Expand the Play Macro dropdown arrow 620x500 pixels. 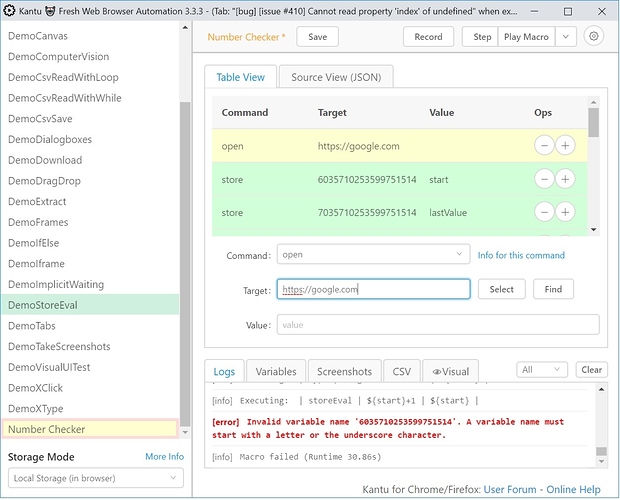click(566, 37)
